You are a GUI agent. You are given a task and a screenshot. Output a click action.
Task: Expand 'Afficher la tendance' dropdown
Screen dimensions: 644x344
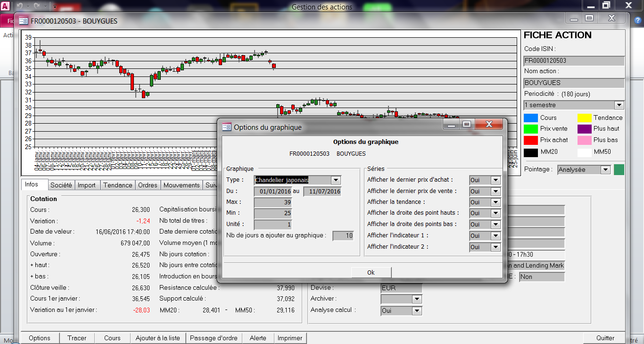495,202
